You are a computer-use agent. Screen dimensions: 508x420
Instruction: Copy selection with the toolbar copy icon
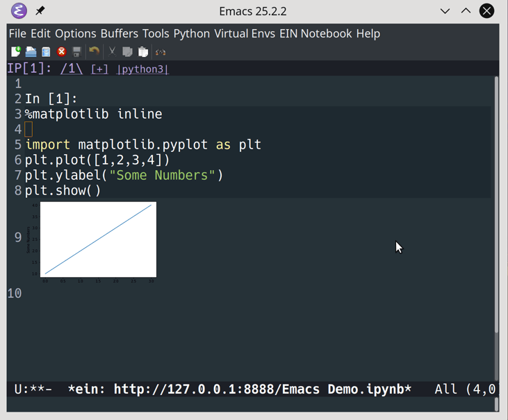(127, 52)
